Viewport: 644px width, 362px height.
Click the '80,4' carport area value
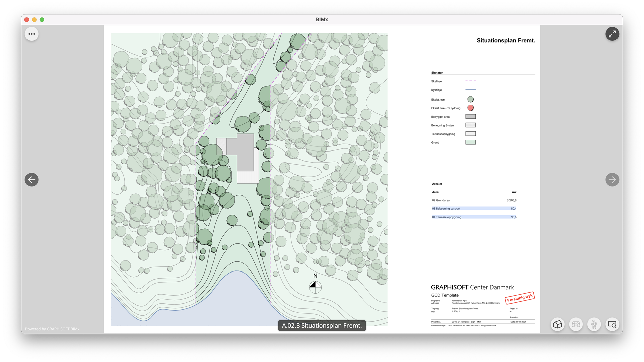tap(514, 208)
